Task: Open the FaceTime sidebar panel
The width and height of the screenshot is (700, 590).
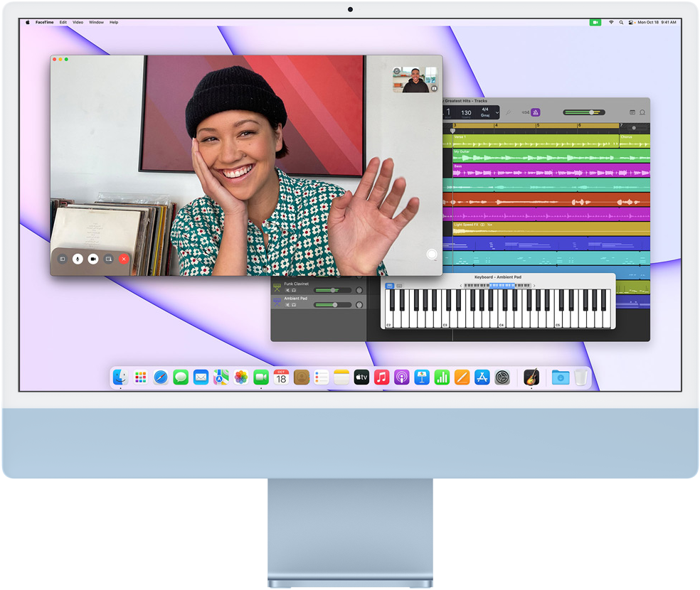Action: click(x=62, y=259)
